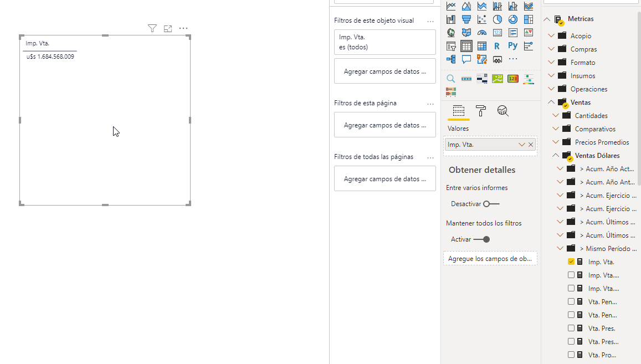Expand the Operaciones folder

551,89
